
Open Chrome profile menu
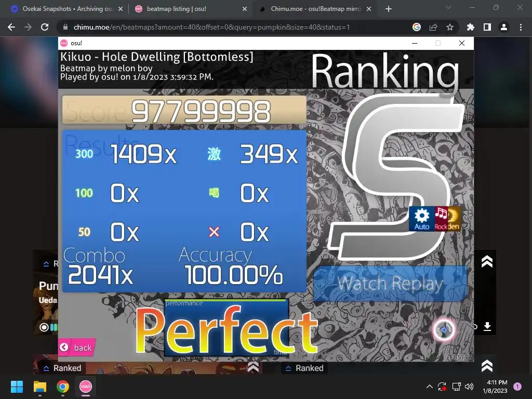pyautogui.click(x=504, y=27)
